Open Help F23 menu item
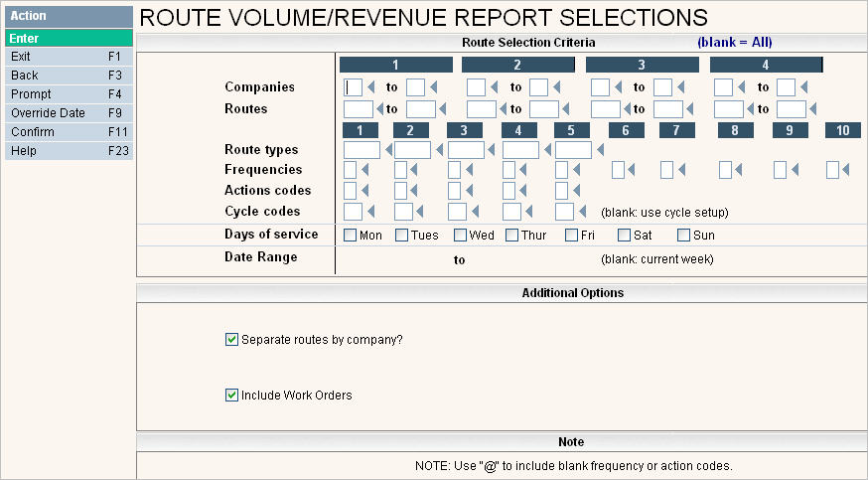Viewport: 868px width, 480px height. [x=69, y=151]
